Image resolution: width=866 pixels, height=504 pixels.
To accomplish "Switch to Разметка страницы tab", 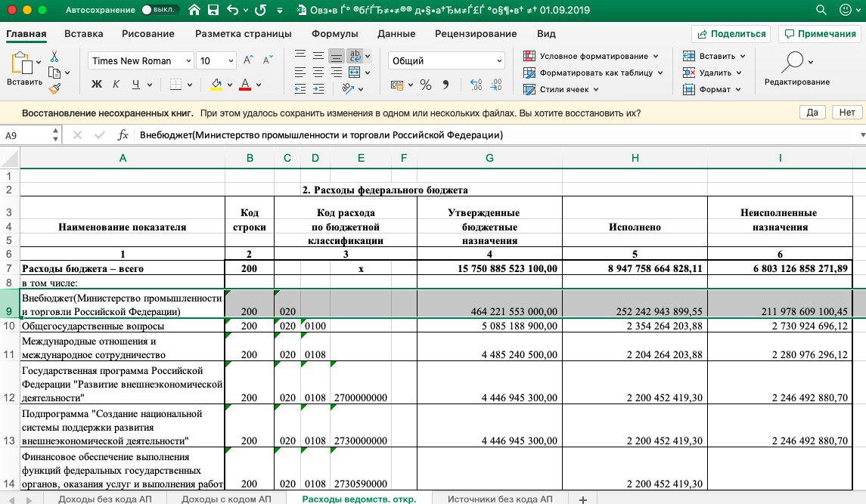I will pyautogui.click(x=243, y=34).
